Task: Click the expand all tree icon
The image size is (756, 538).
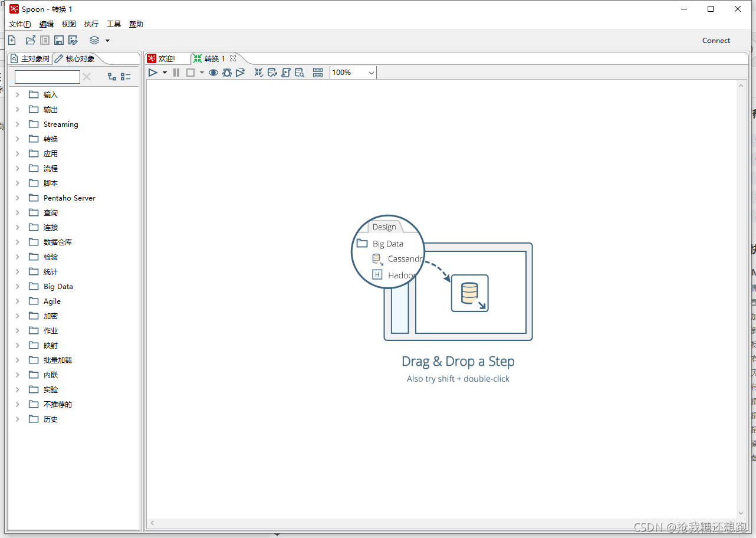Action: (112, 77)
